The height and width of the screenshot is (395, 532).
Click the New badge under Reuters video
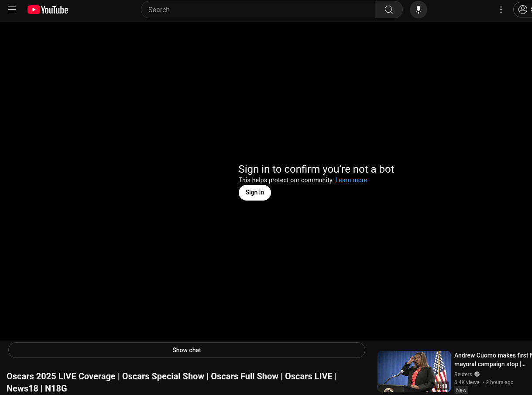click(461, 390)
